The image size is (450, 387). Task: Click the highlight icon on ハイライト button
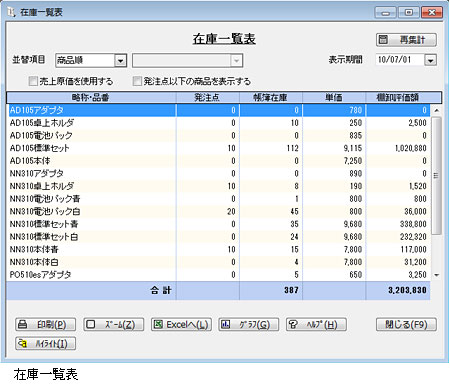[x=23, y=343]
